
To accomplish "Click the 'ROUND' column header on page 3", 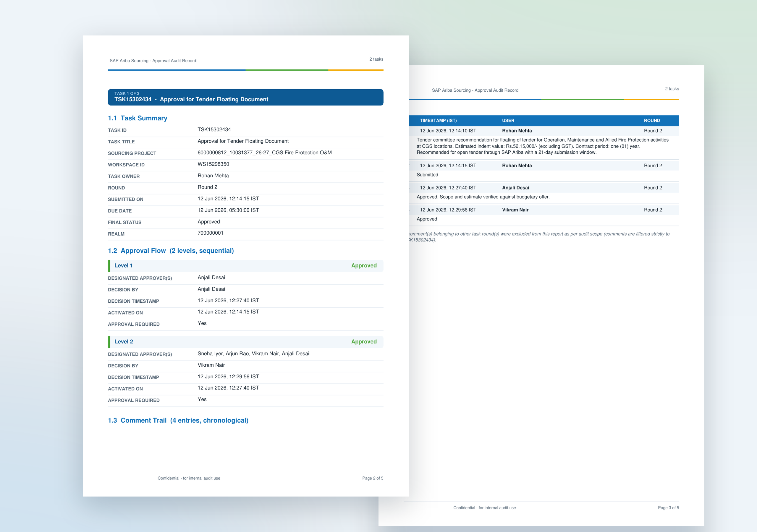I will [652, 121].
